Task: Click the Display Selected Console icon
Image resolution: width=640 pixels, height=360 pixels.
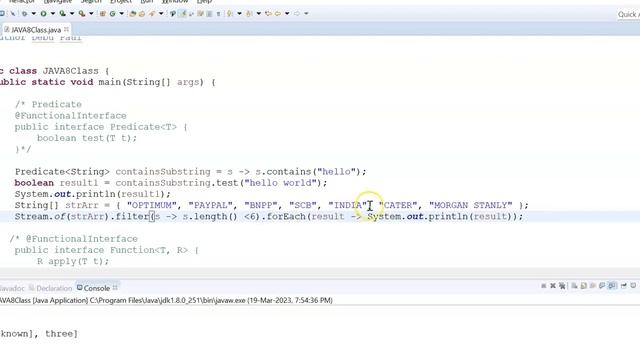Action: click(633, 286)
